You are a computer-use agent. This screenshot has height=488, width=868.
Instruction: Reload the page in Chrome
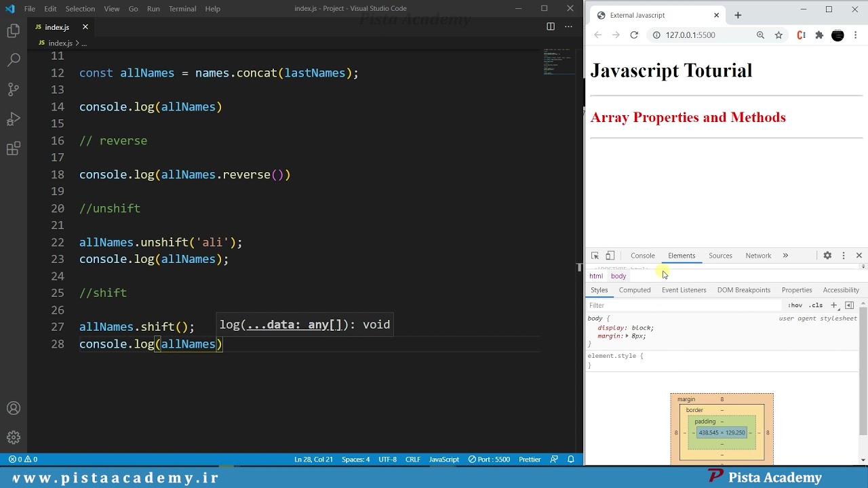pos(634,35)
